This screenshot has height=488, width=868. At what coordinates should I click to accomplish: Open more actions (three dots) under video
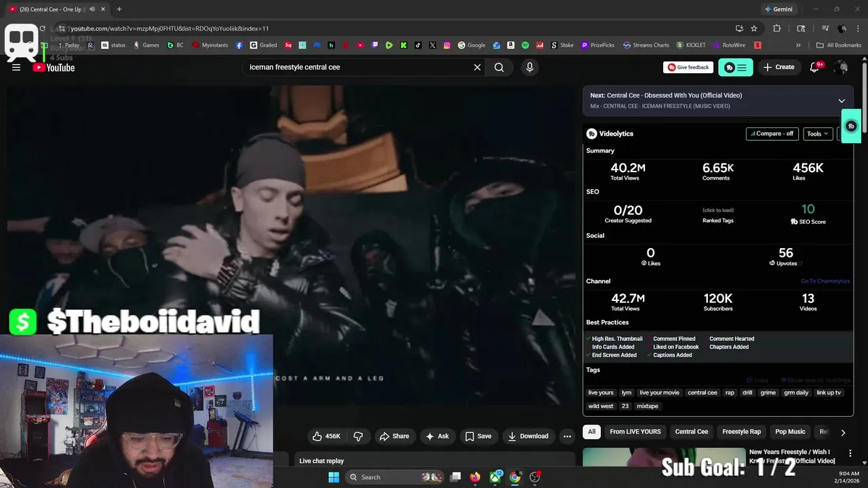(567, 436)
